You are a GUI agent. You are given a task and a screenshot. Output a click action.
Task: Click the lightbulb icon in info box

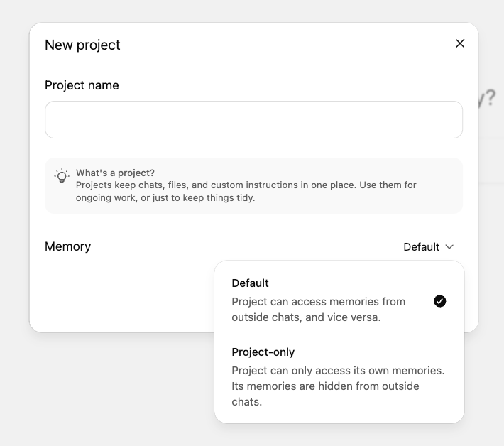click(62, 176)
